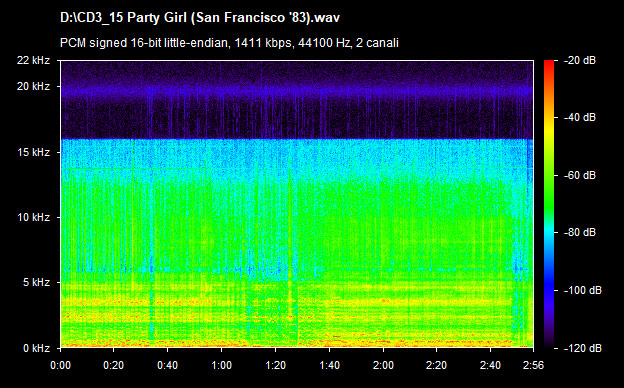Click inside the spectrogram plot area
The height and width of the screenshot is (388, 624).
coord(297,204)
